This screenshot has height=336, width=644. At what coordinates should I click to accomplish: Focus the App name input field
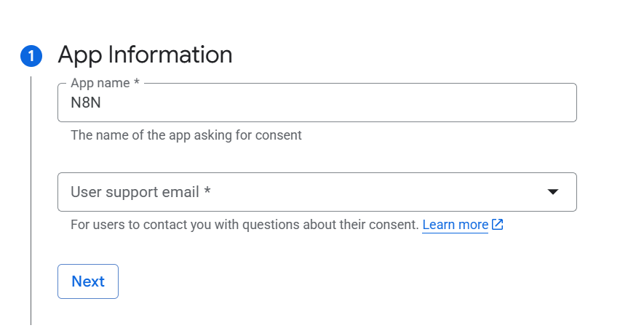(x=317, y=103)
